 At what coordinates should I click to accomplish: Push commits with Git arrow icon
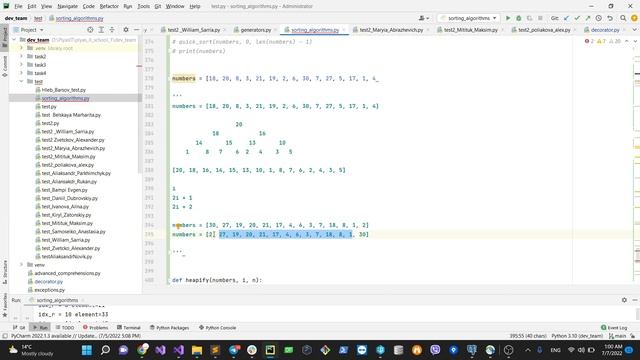pos(587,18)
